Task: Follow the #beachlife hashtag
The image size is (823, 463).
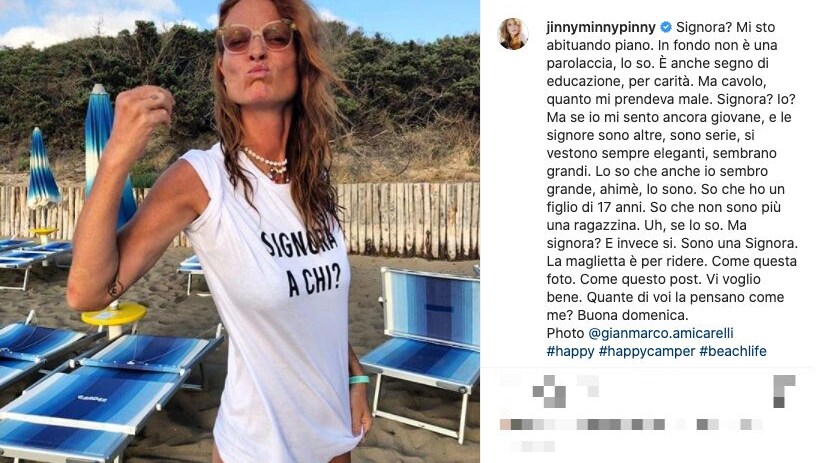Action: coord(733,351)
